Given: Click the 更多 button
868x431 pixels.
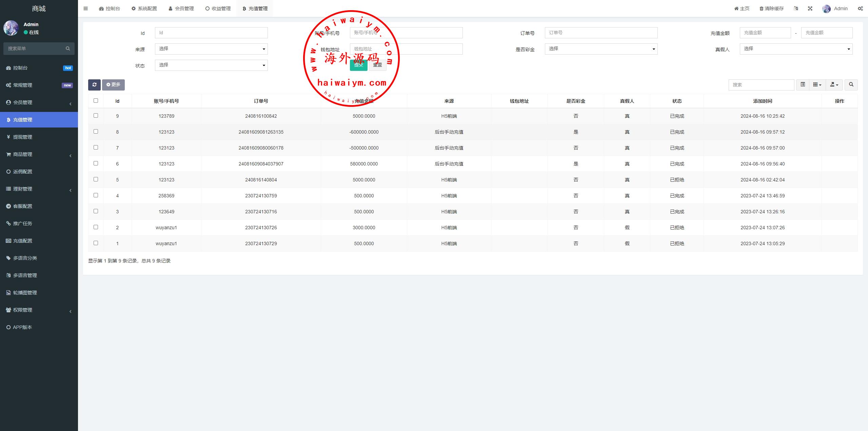Looking at the screenshot, I should (113, 85).
